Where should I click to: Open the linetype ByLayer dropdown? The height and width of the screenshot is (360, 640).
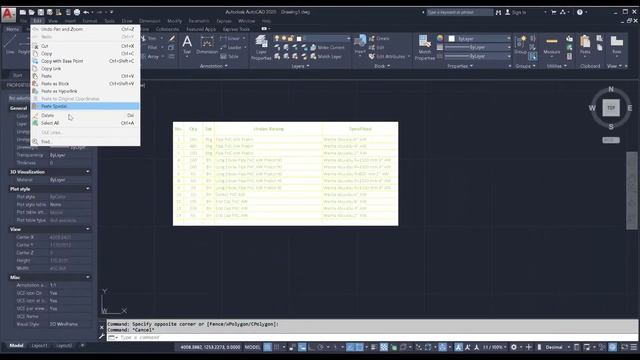tap(479, 56)
